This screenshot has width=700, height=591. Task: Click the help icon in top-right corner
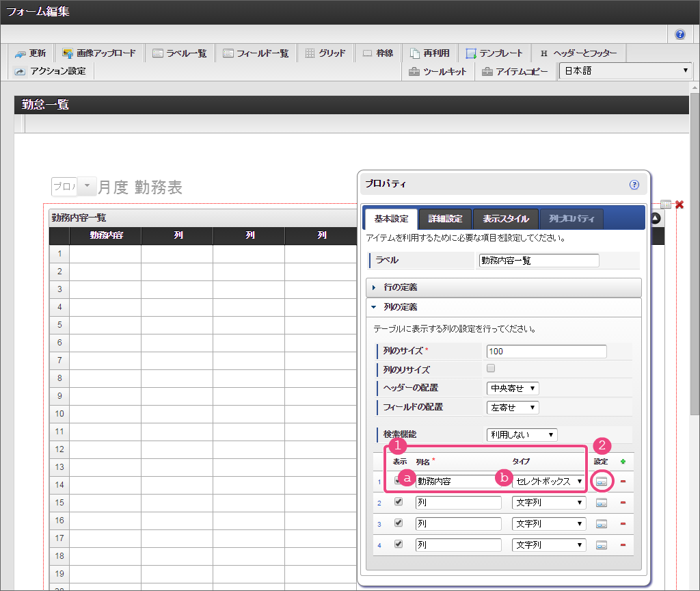(x=680, y=34)
